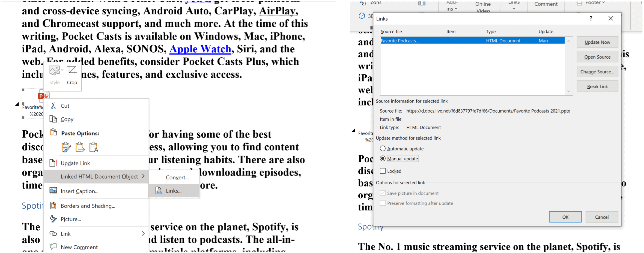The width and height of the screenshot is (644, 253).
Task: Open Links... from the submenu
Action: [x=174, y=191]
